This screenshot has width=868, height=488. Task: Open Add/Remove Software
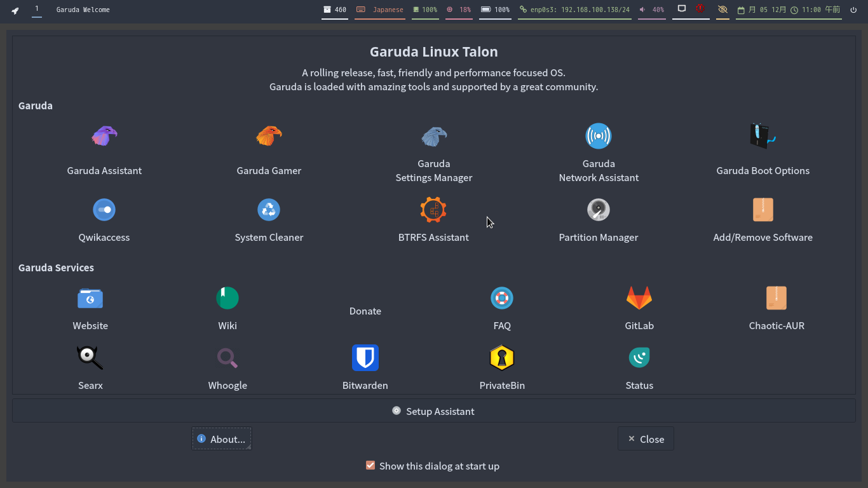(763, 220)
